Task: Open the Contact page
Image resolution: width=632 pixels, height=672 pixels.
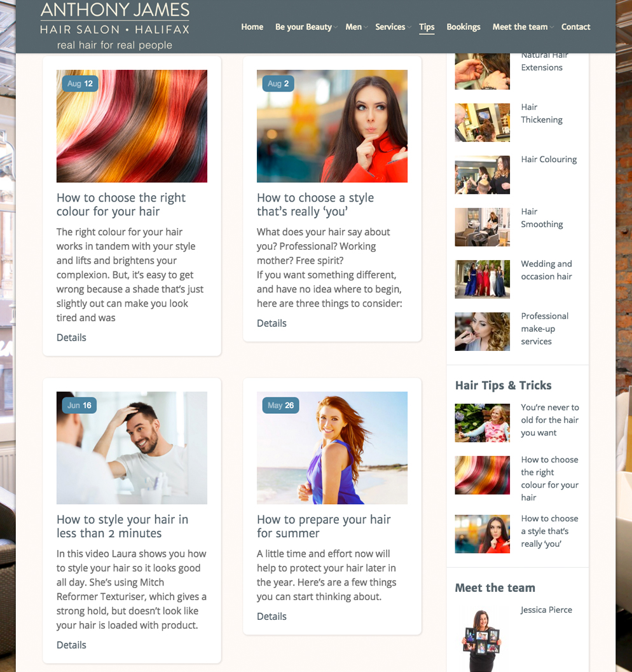Action: point(575,27)
